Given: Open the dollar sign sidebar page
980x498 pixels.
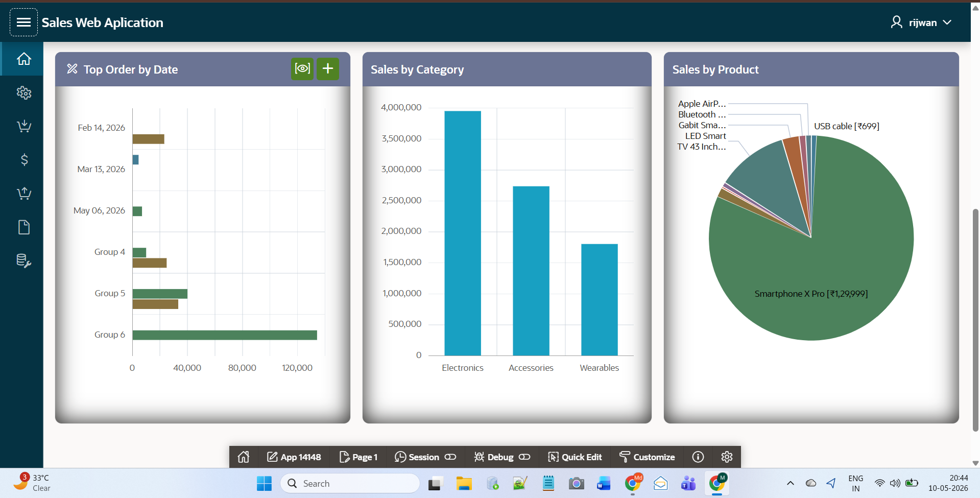Looking at the screenshot, I should (24, 160).
